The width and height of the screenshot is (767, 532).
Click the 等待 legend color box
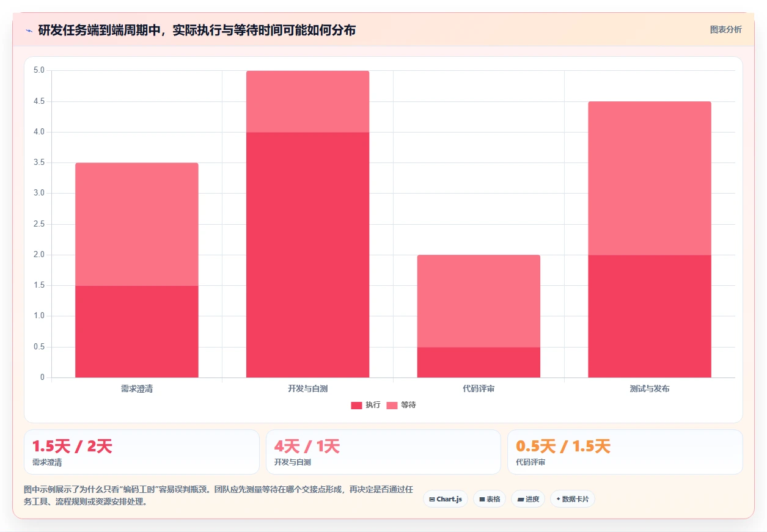pos(392,406)
